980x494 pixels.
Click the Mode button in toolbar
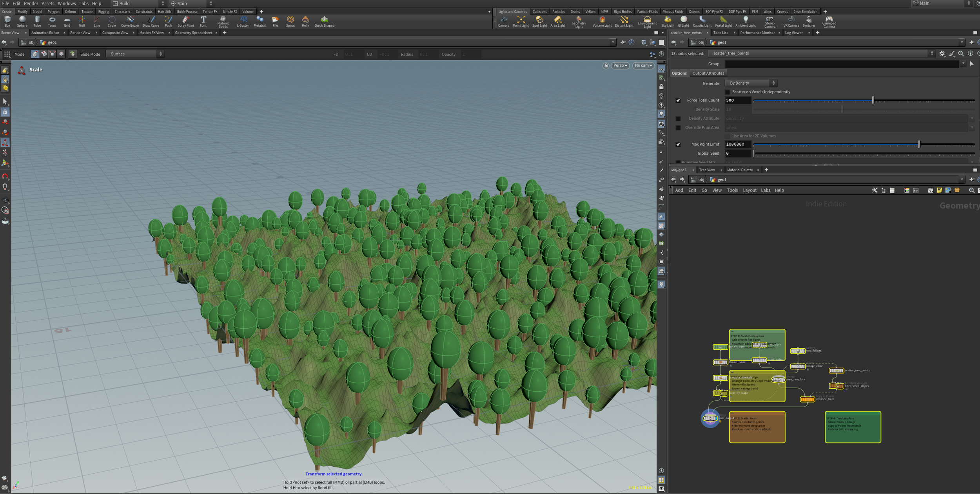coord(20,54)
